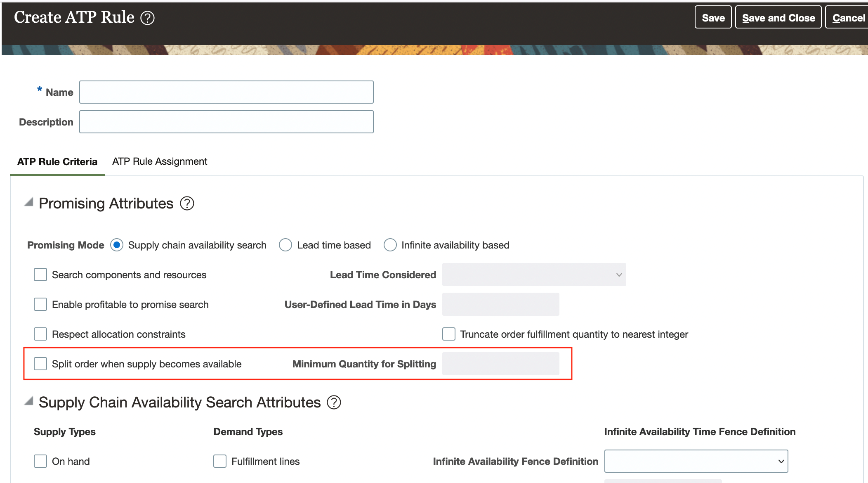
Task: Collapse Supply Chain Availability Search Attributes section
Action: coord(28,401)
